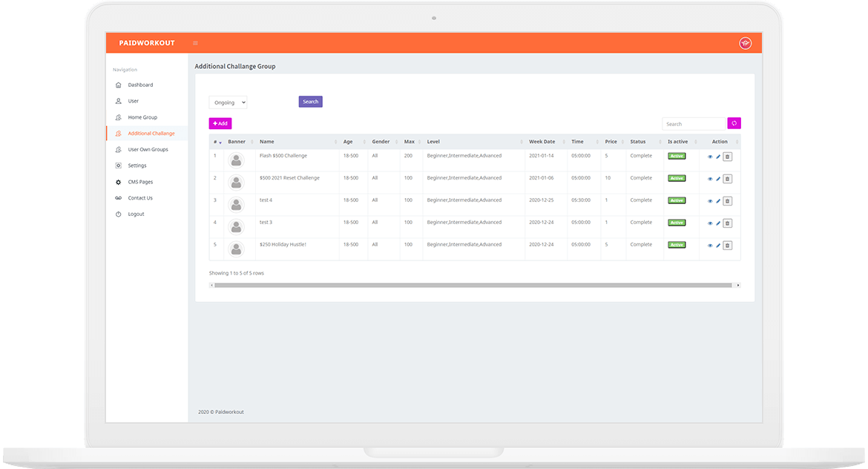Delete the $500 2021 Reset Challenge row
The height and width of the screenshot is (469, 868).
[x=727, y=179]
